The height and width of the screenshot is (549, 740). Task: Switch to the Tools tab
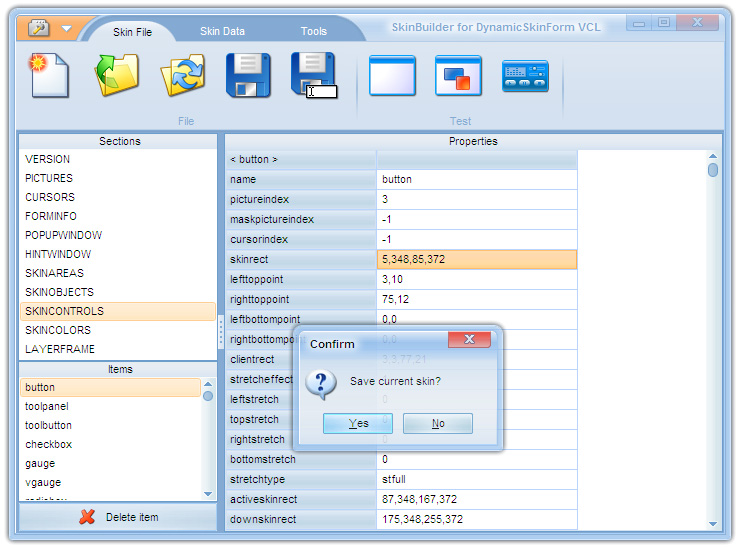coord(314,31)
